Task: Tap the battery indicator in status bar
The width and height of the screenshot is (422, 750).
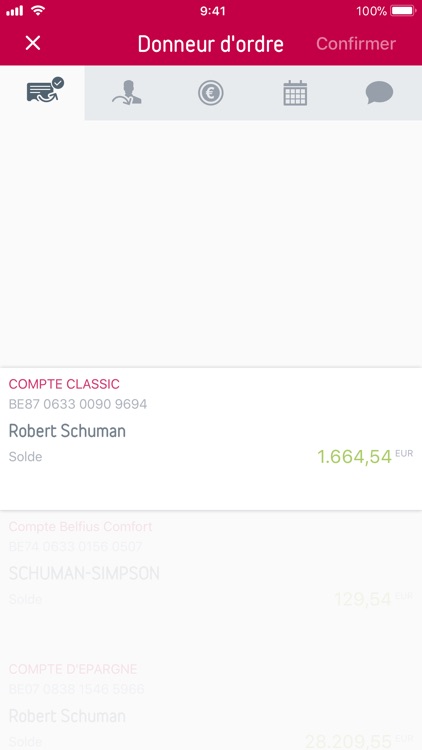Action: tap(403, 11)
